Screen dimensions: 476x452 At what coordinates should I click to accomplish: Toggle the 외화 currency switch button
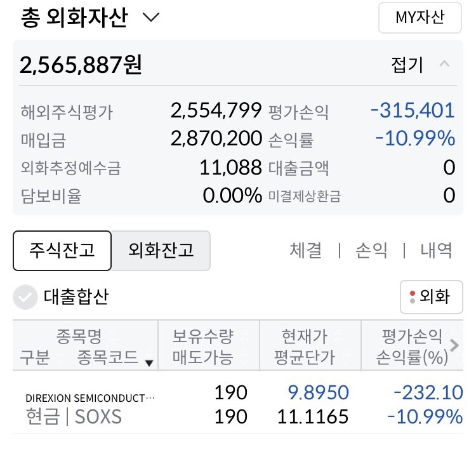[x=431, y=296]
